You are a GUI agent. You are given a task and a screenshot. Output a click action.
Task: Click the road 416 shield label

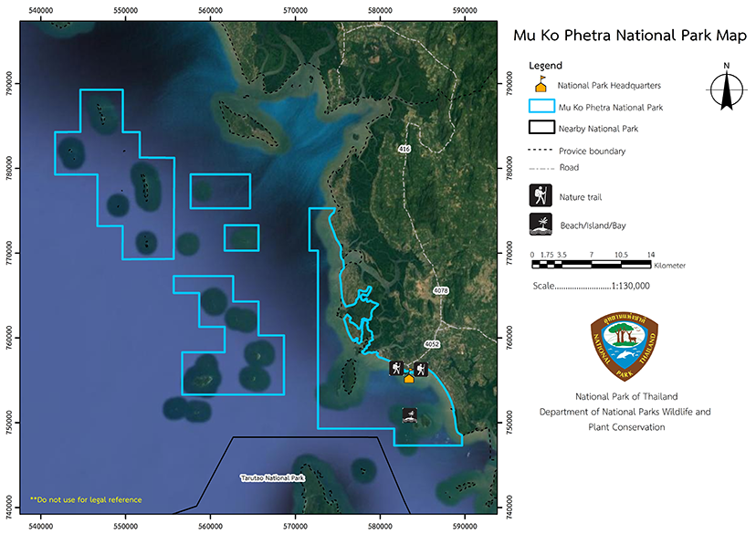403,148
